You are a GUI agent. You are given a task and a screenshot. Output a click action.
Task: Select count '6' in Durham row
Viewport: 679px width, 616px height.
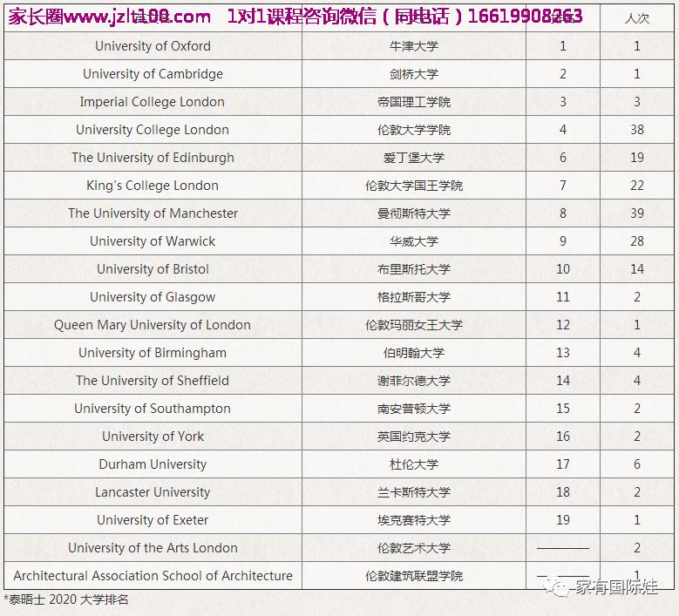[x=637, y=464]
